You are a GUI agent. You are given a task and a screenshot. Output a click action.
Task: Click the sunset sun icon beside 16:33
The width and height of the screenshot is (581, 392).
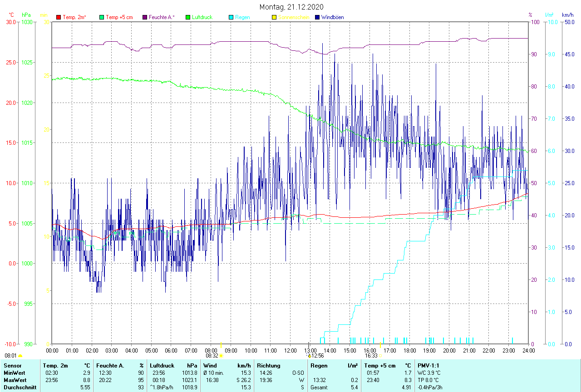pos(380,356)
